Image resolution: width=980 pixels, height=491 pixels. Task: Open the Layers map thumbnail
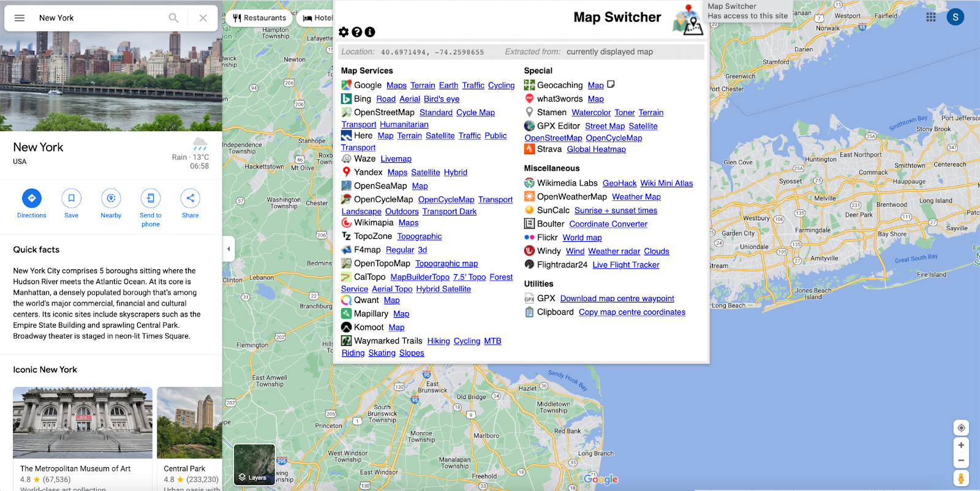[x=254, y=464]
